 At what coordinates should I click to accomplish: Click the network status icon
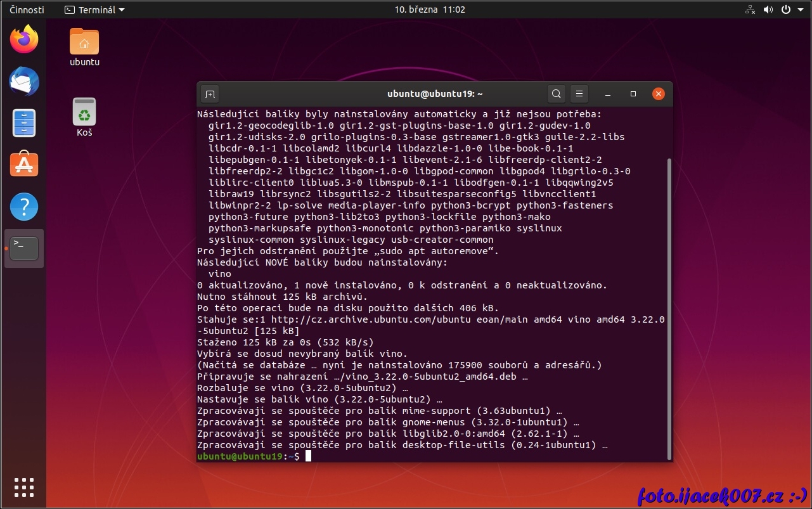(x=750, y=10)
